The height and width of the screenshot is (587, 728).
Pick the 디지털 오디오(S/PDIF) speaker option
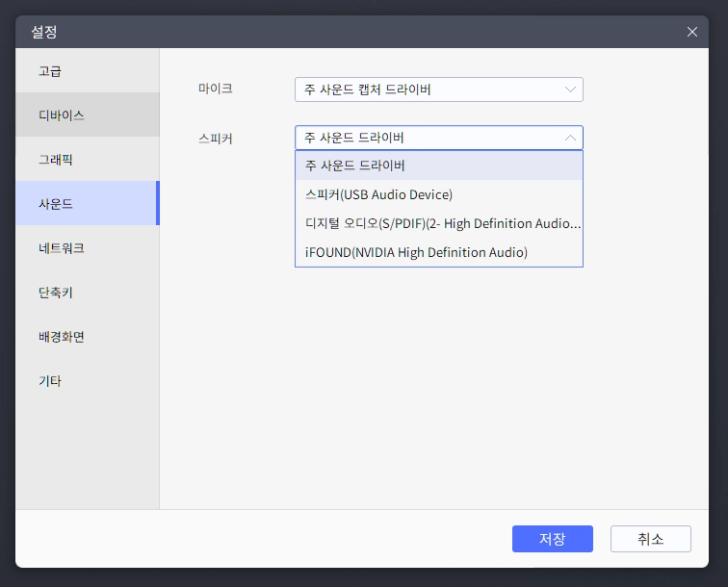click(x=438, y=223)
